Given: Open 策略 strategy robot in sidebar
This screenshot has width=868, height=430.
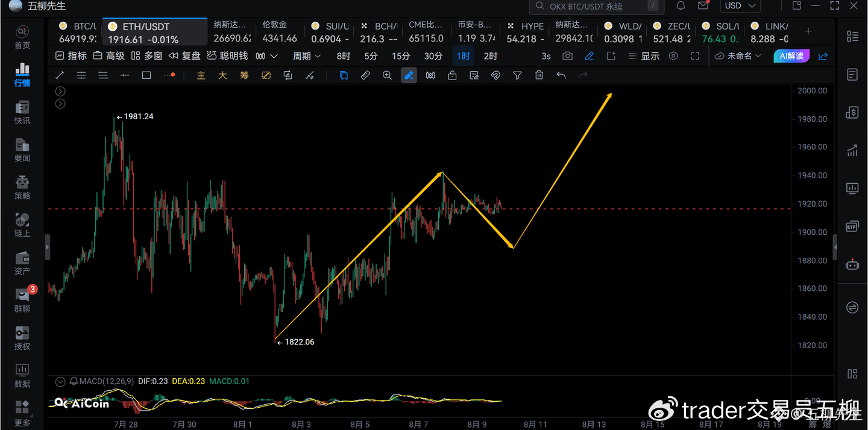Looking at the screenshot, I should [x=22, y=188].
